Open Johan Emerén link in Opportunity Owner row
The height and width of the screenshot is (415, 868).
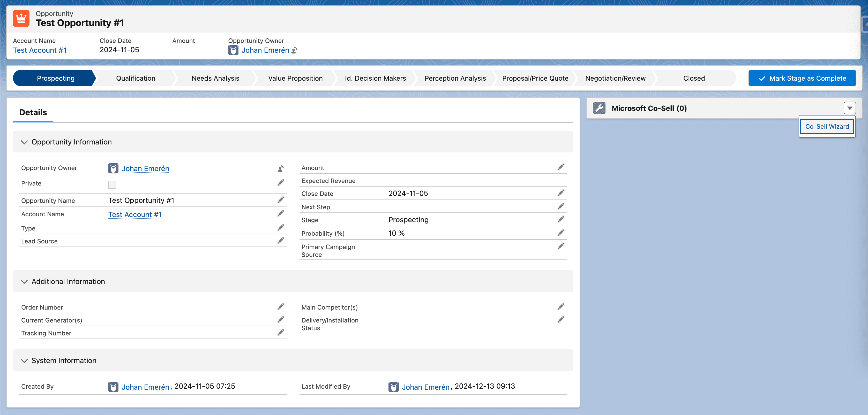click(145, 168)
